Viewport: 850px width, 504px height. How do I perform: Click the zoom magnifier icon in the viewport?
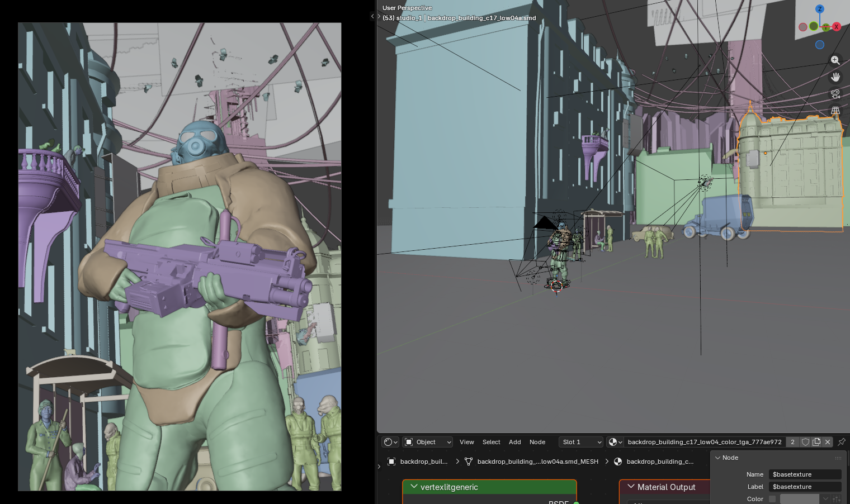[x=835, y=60]
